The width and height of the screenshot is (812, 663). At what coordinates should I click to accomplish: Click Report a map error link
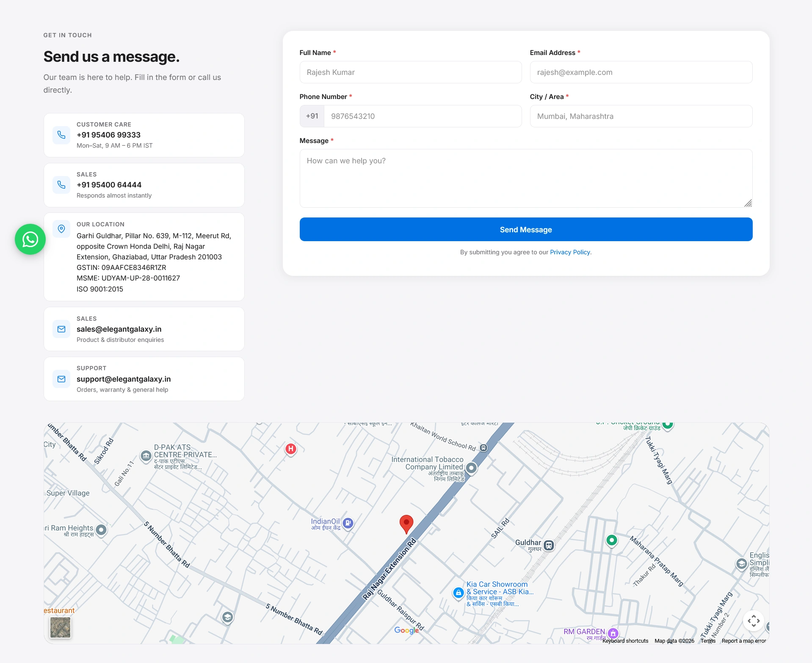pos(744,641)
